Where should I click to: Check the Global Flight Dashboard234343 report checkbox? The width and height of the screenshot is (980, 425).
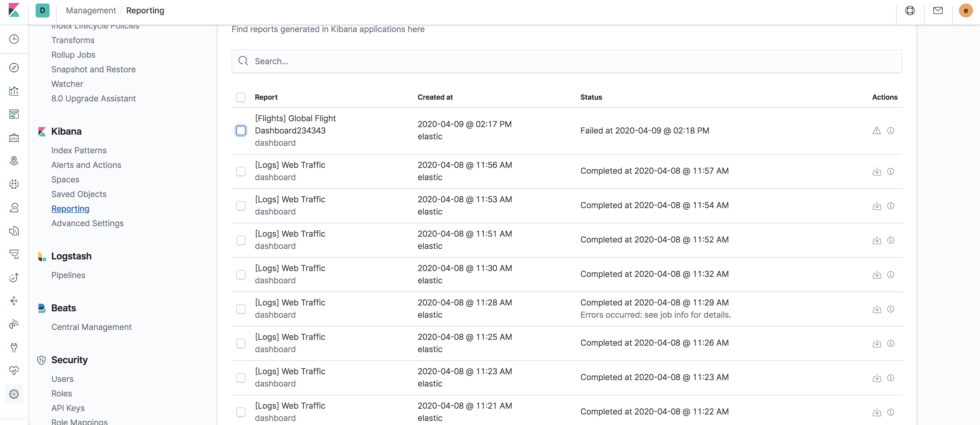[241, 130]
